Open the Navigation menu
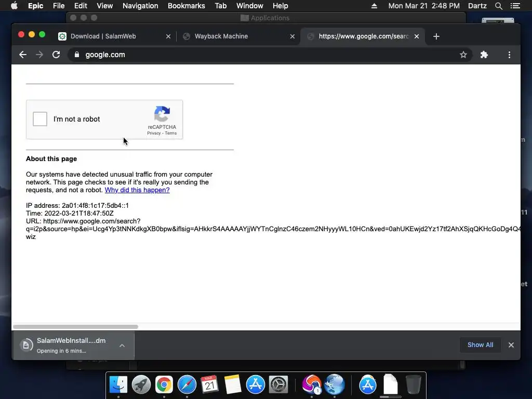The height and width of the screenshot is (399, 532). 140,6
